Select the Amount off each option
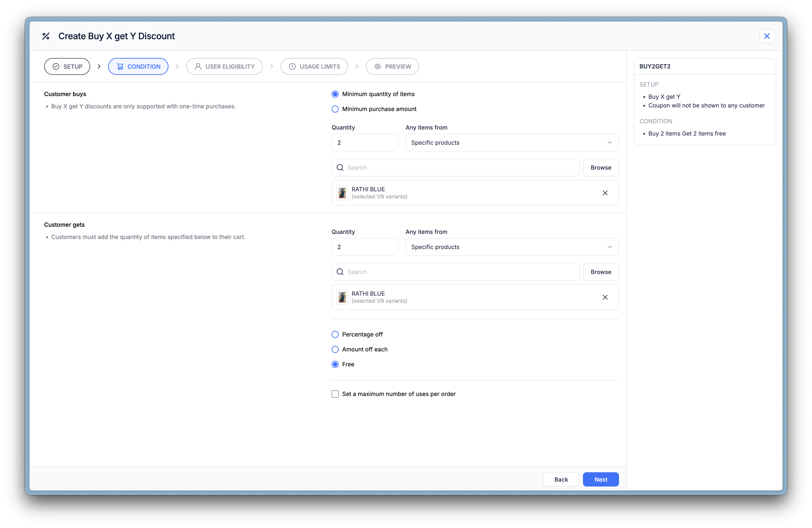The width and height of the screenshot is (812, 528). tap(335, 349)
